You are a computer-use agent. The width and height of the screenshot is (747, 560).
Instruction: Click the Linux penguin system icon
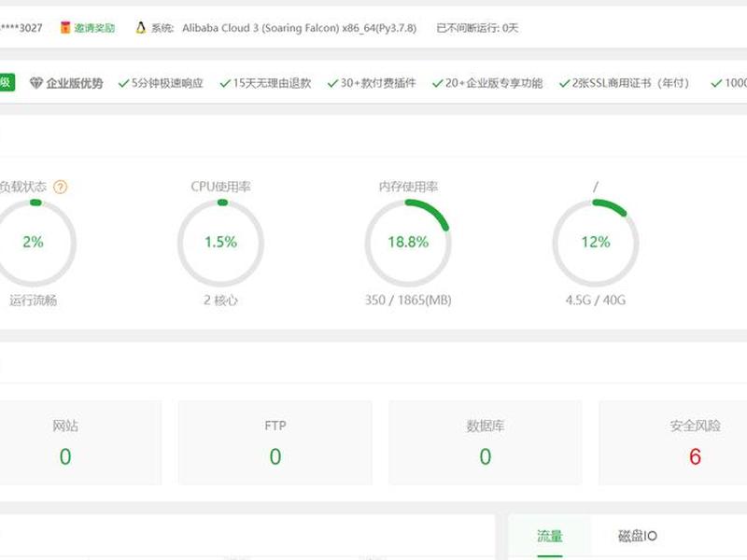click(141, 28)
